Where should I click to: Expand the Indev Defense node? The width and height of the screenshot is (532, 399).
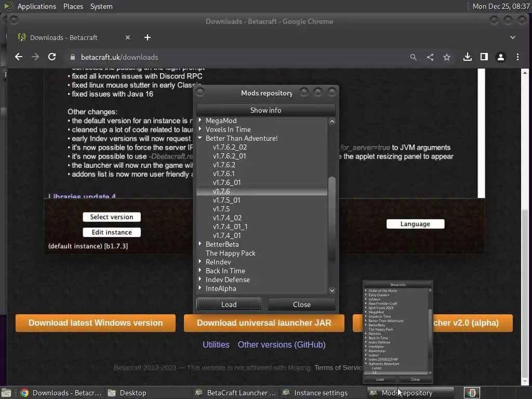point(200,279)
